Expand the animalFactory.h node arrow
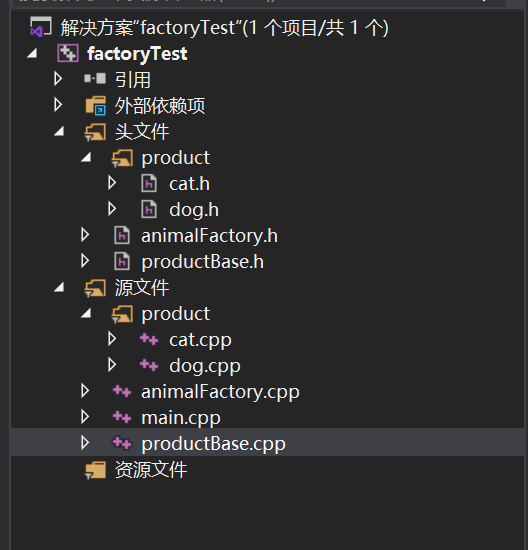 (x=85, y=234)
